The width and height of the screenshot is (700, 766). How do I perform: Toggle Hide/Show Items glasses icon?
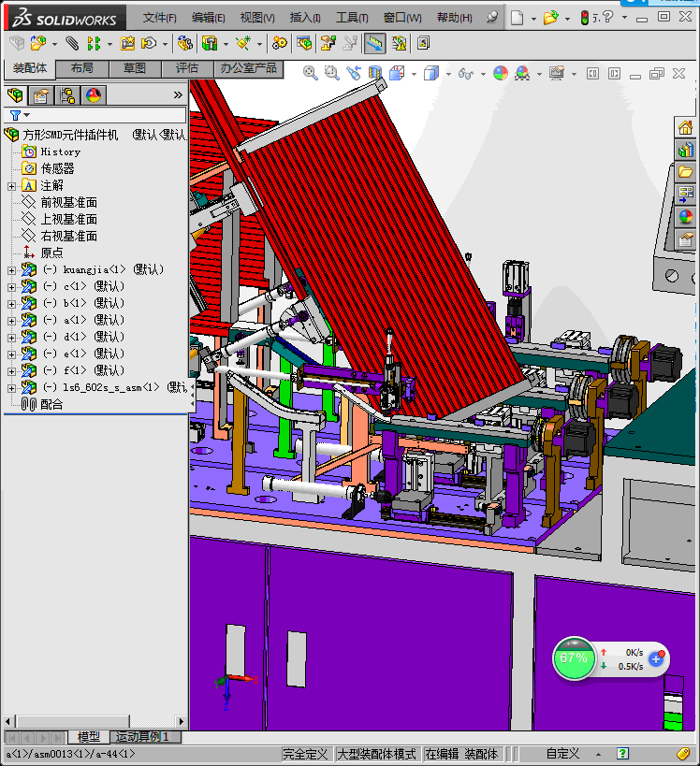click(465, 73)
